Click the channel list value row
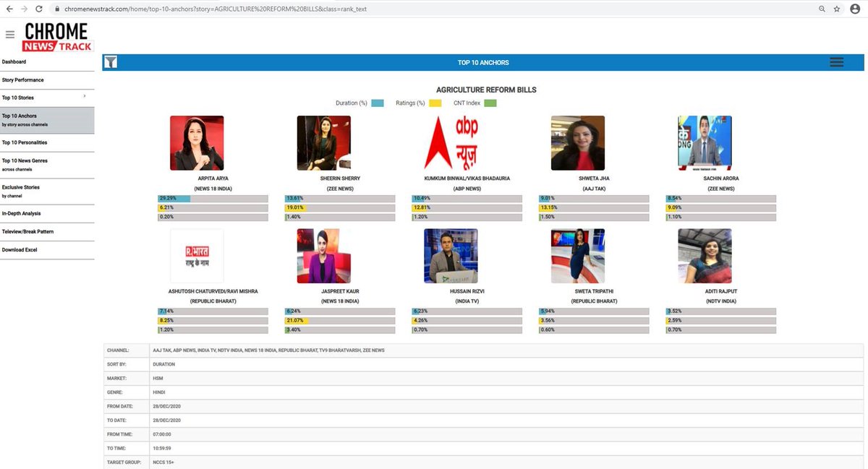The height and width of the screenshot is (469, 868). point(506,350)
